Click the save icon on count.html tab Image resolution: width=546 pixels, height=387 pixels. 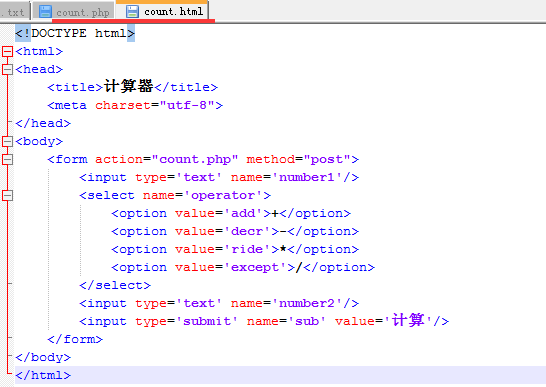pos(132,11)
